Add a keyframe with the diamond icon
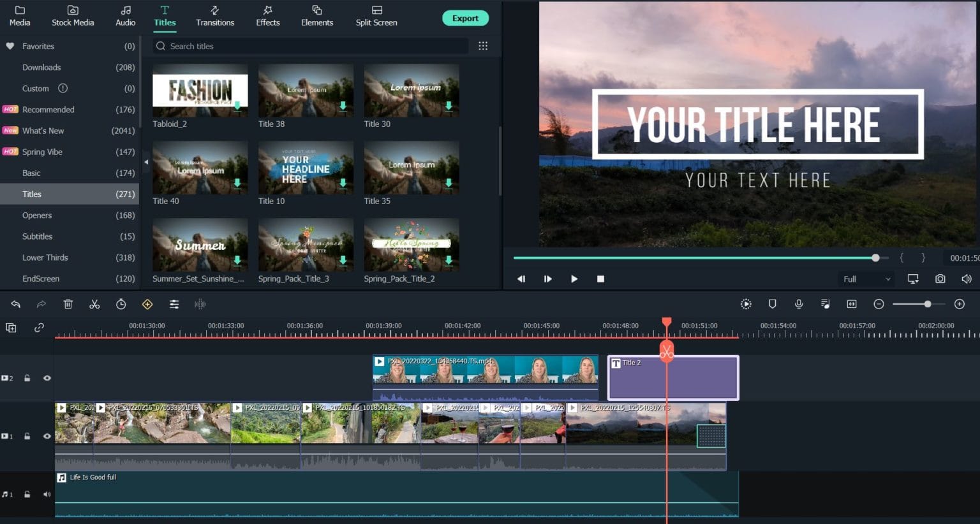Viewport: 980px width, 524px height. pyautogui.click(x=147, y=304)
